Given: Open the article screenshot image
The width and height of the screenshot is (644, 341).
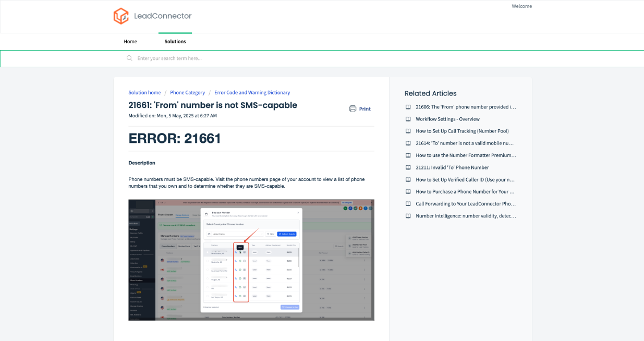Looking at the screenshot, I should [x=251, y=260].
